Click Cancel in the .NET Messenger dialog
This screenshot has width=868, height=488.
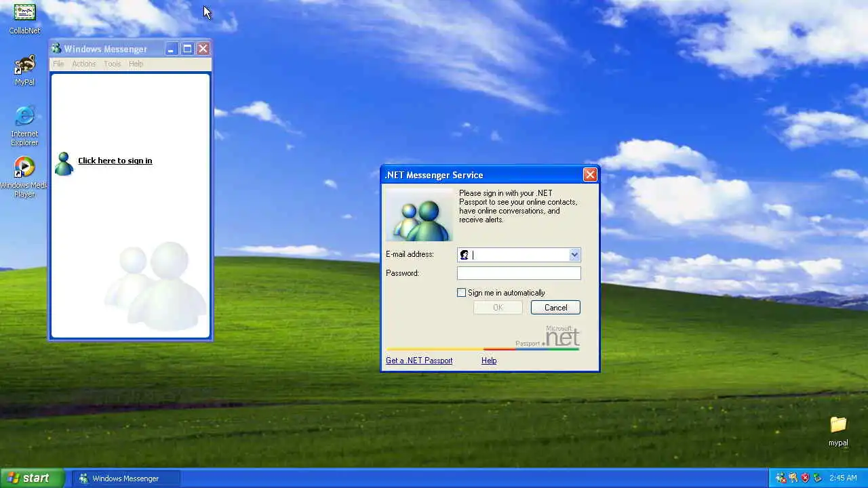555,308
